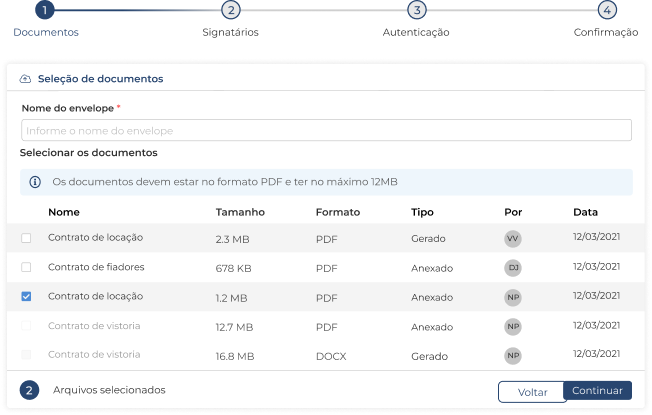The width and height of the screenshot is (652, 415).
Task: Click the Por column header
Action: tap(513, 212)
